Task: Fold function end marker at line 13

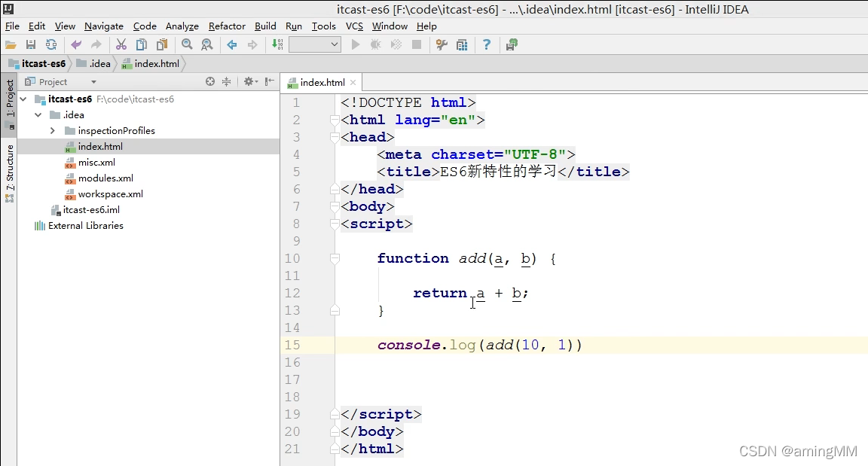Action: tap(335, 311)
